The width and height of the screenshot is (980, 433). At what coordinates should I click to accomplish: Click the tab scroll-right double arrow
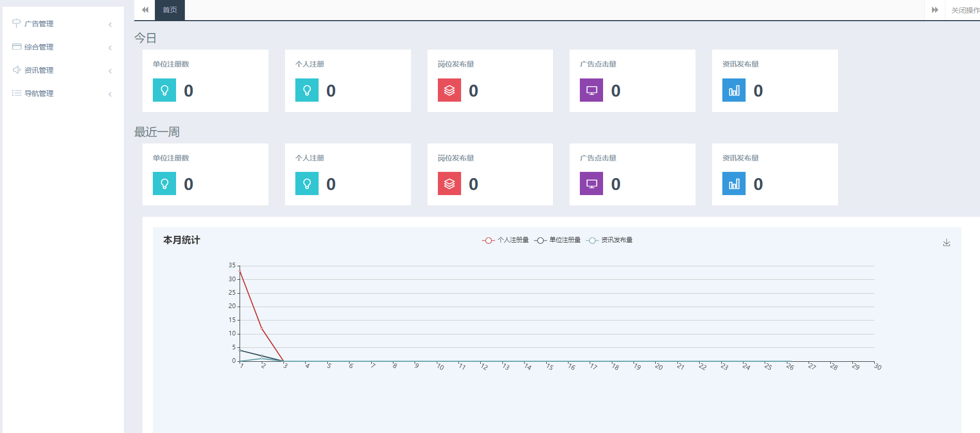[935, 10]
